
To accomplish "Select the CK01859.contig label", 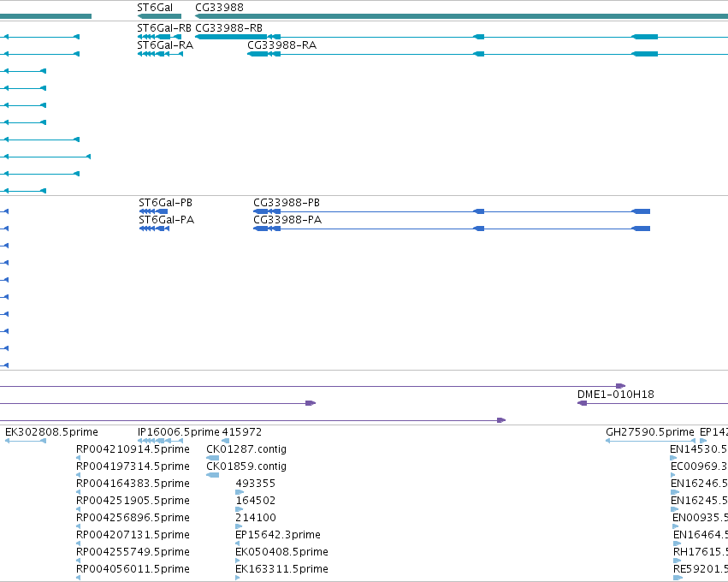I will (246, 466).
